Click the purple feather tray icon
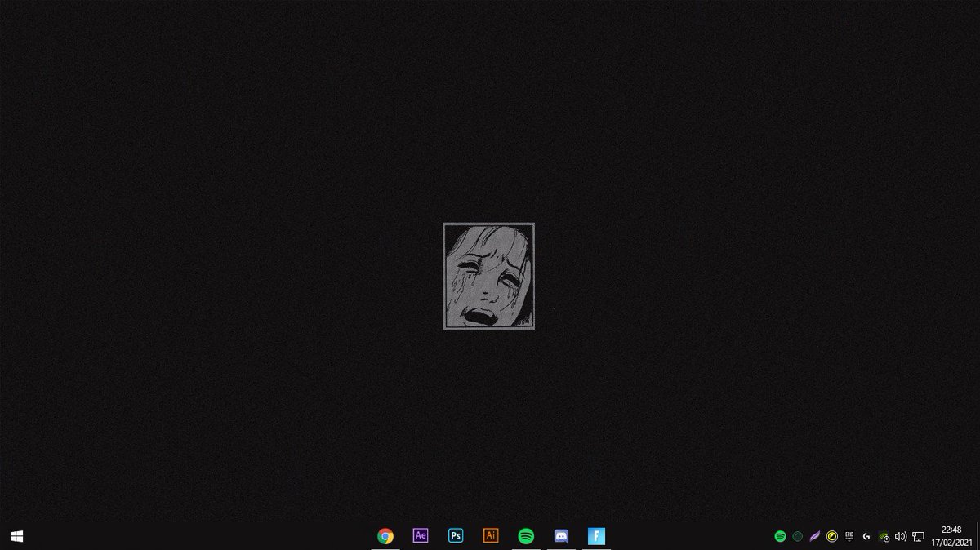The height and width of the screenshot is (550, 980). pyautogui.click(x=815, y=536)
